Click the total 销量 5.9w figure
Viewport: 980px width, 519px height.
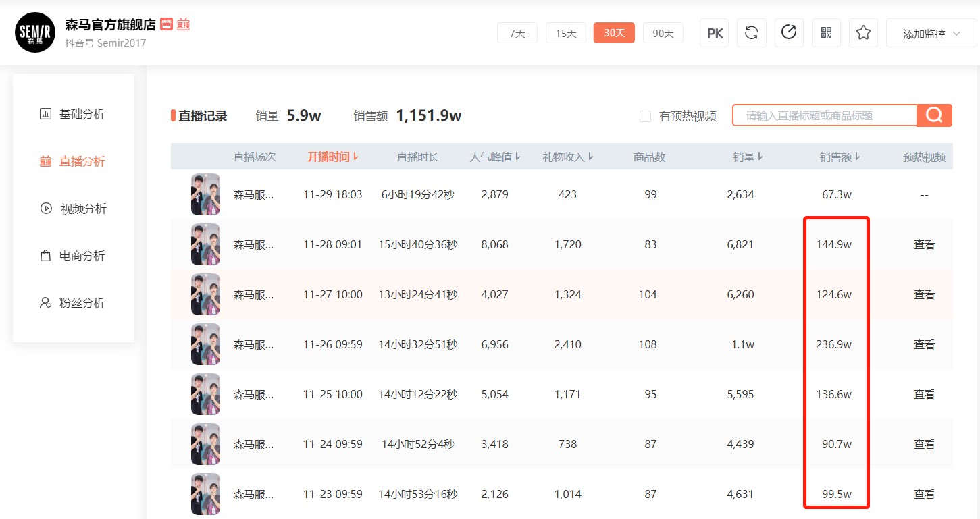(304, 115)
